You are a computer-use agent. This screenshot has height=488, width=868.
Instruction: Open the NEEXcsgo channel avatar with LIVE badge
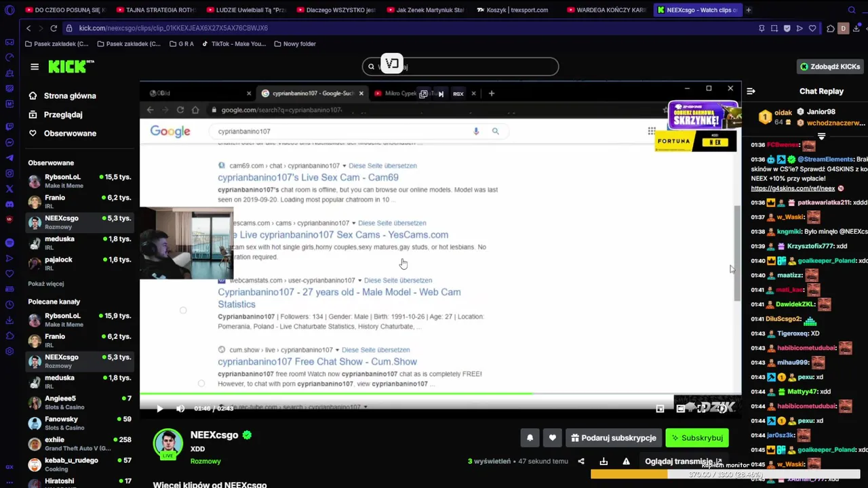pyautogui.click(x=168, y=445)
